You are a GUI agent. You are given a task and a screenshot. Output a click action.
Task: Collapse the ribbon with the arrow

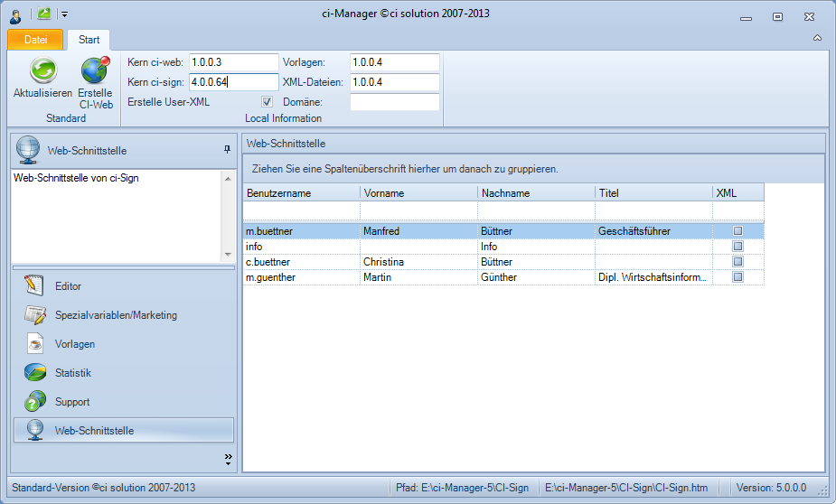[817, 38]
